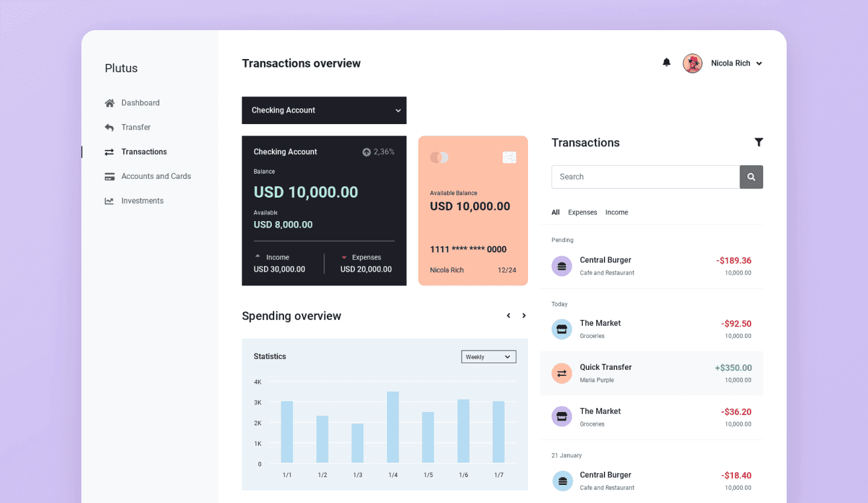Select the dark Checking Account balance card

(324, 211)
